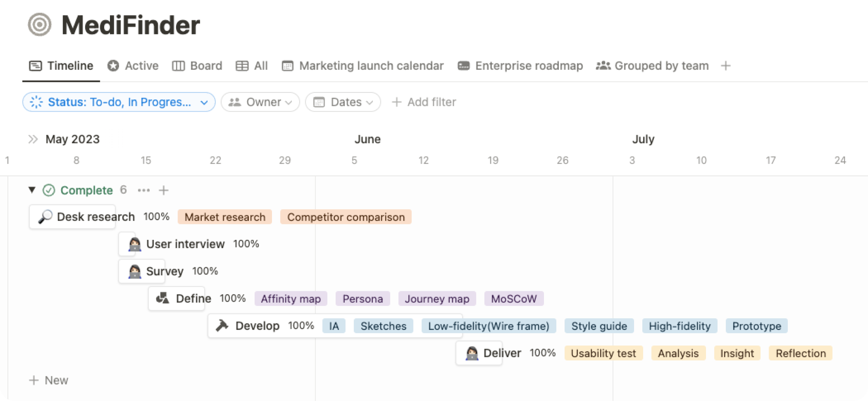The width and height of the screenshot is (868, 401).
Task: Select the Grouped by team tab
Action: pos(653,66)
